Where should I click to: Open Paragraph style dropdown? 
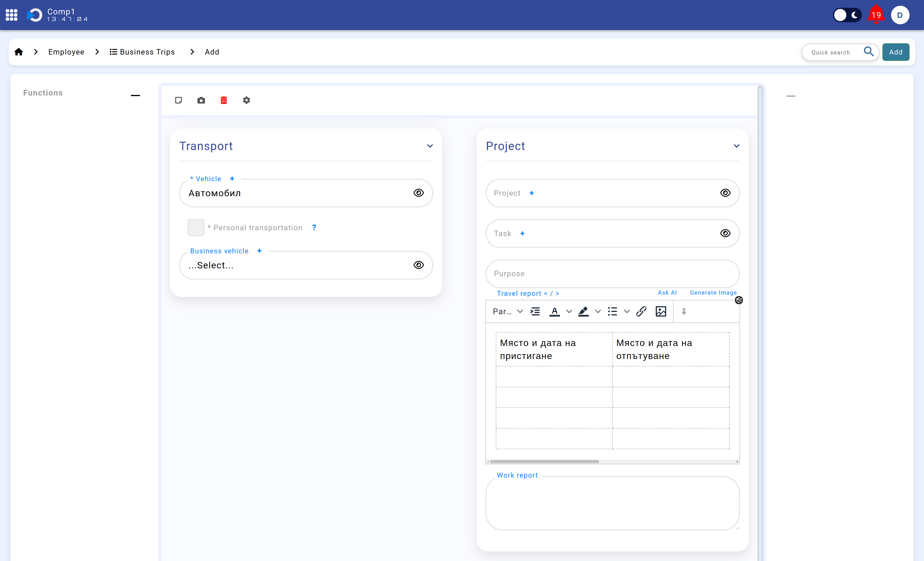coord(508,311)
